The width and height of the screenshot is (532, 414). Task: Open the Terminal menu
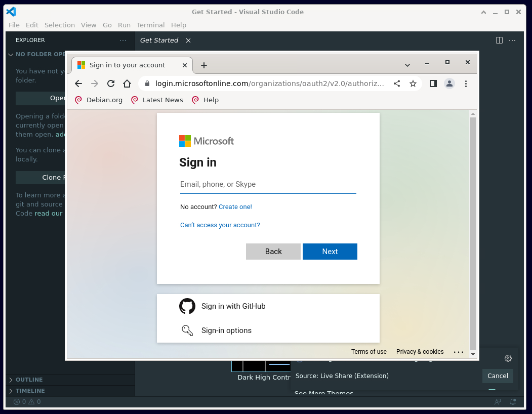click(x=150, y=25)
